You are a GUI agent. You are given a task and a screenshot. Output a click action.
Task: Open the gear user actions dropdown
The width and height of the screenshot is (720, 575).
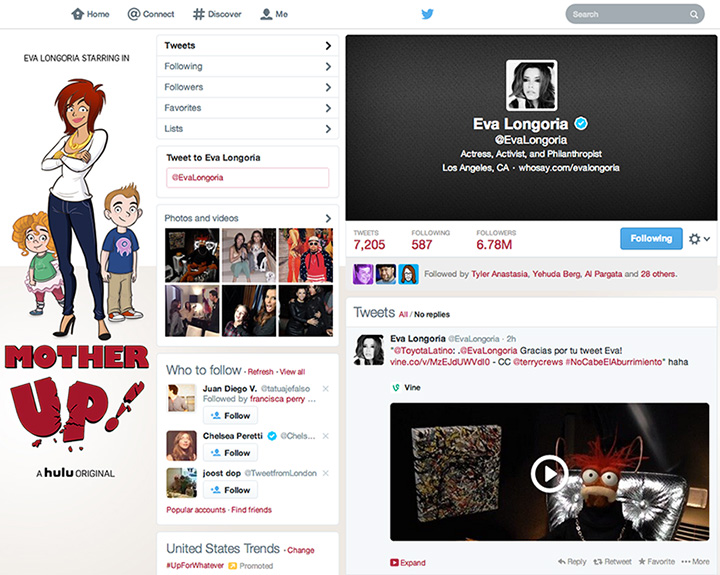tap(699, 239)
